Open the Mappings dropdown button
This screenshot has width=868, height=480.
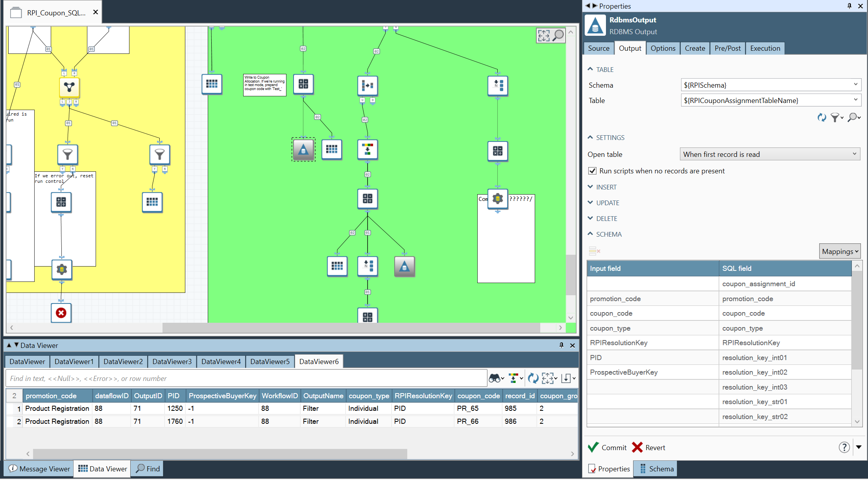tap(840, 252)
